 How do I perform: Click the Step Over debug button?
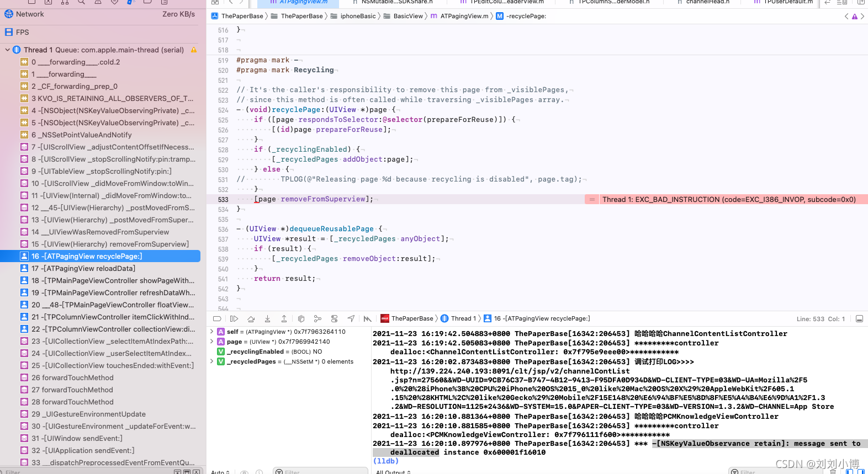251,318
